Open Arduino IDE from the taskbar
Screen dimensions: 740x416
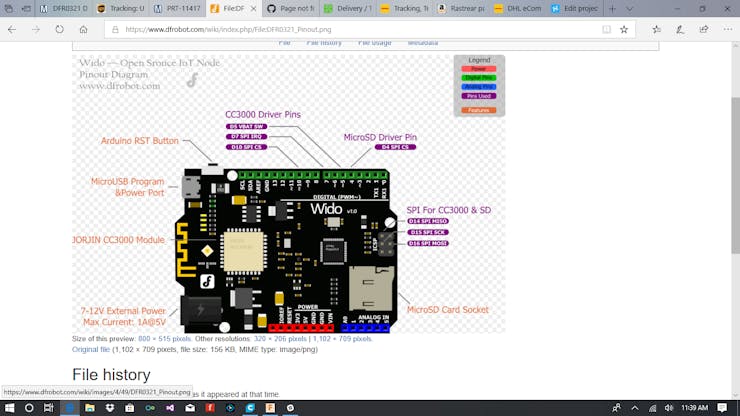(150, 408)
